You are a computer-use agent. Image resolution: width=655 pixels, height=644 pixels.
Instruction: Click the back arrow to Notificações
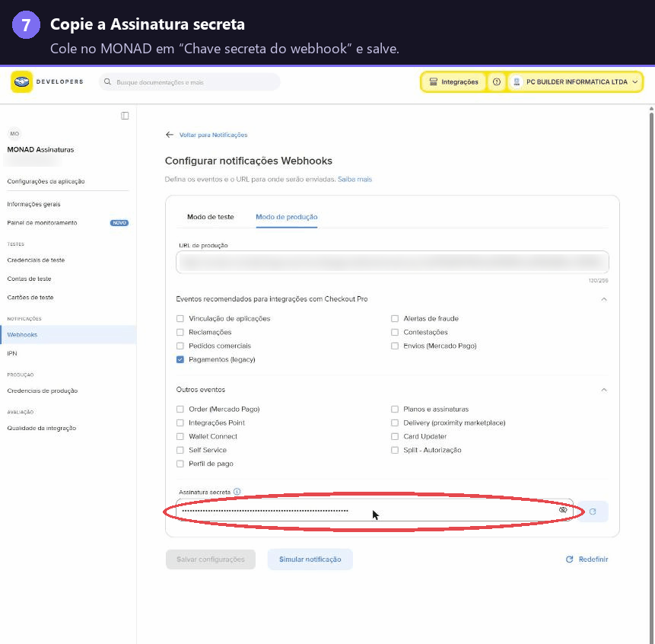[169, 135]
